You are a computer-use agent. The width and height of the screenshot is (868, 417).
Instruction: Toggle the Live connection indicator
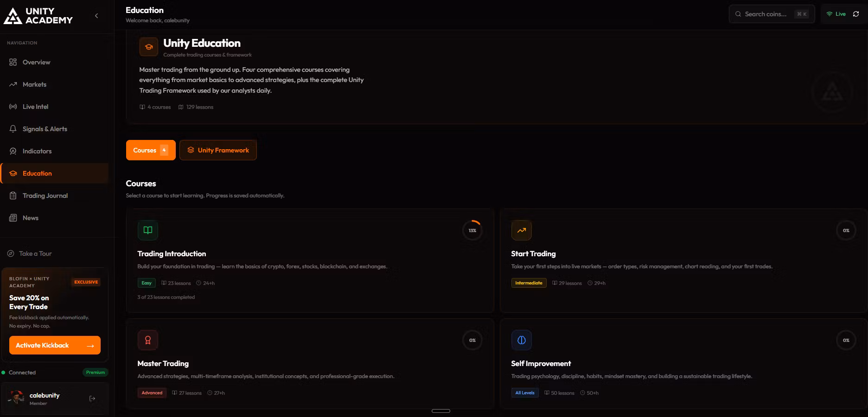836,14
